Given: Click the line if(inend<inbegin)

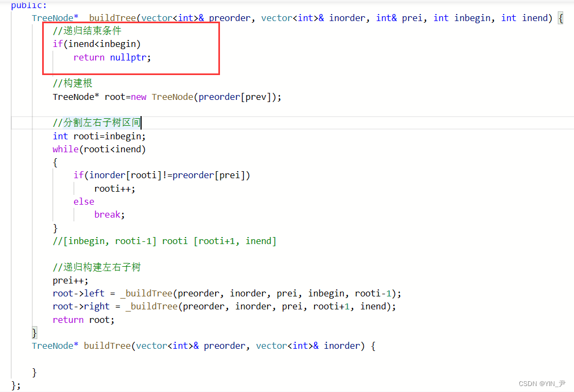Looking at the screenshot, I should [97, 44].
